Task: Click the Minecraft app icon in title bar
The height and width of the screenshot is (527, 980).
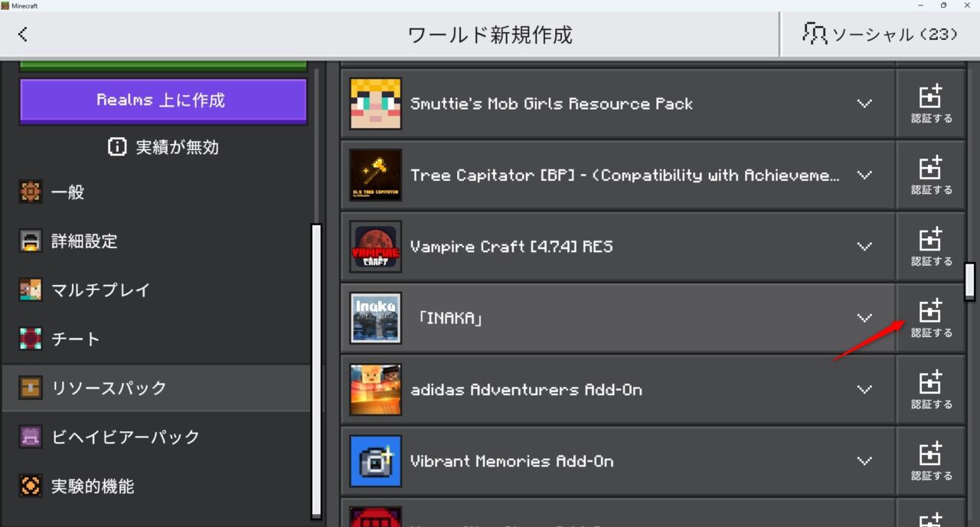Action: (5, 5)
